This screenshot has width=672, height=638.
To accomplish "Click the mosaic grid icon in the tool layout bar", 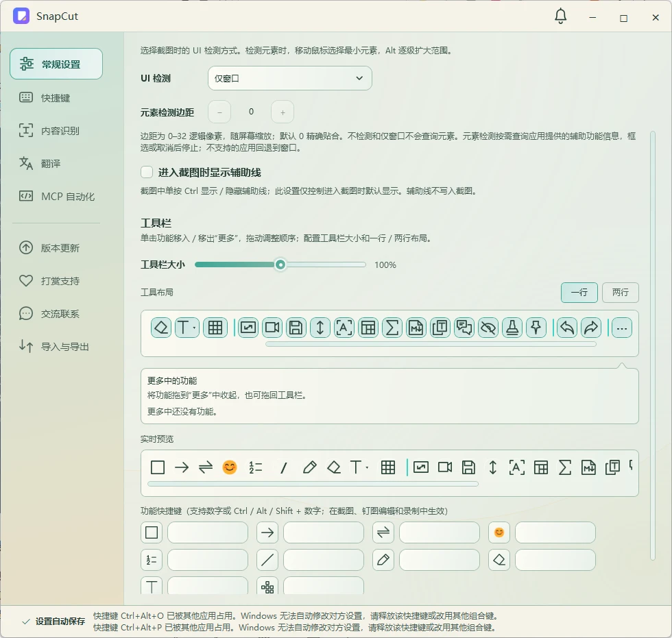I will [x=215, y=328].
